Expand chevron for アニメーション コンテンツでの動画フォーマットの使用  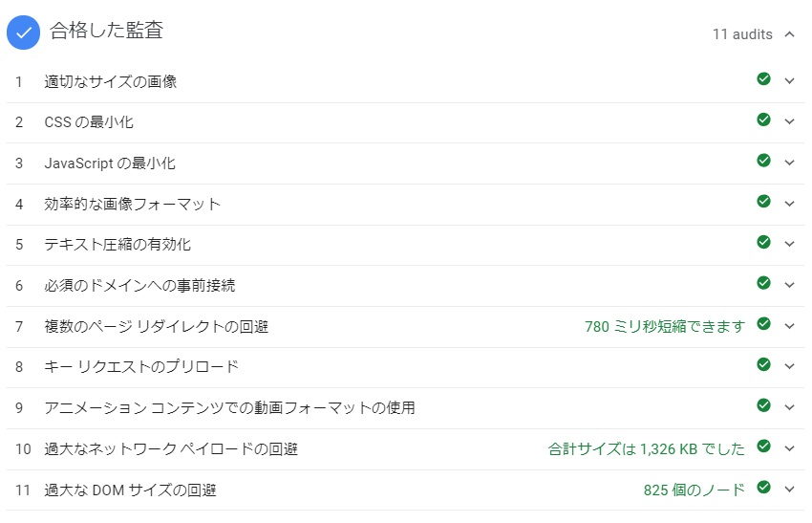pyautogui.click(x=789, y=407)
